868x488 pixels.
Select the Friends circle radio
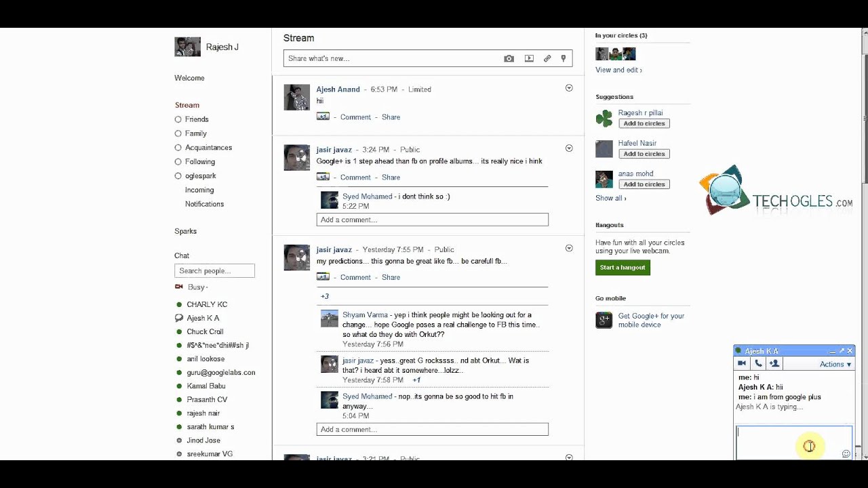(178, 119)
